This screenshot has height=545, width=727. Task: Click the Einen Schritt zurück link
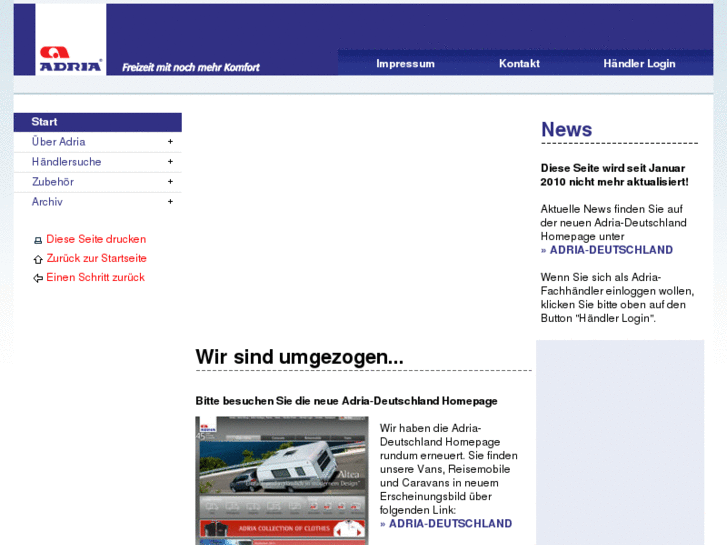pyautogui.click(x=96, y=277)
